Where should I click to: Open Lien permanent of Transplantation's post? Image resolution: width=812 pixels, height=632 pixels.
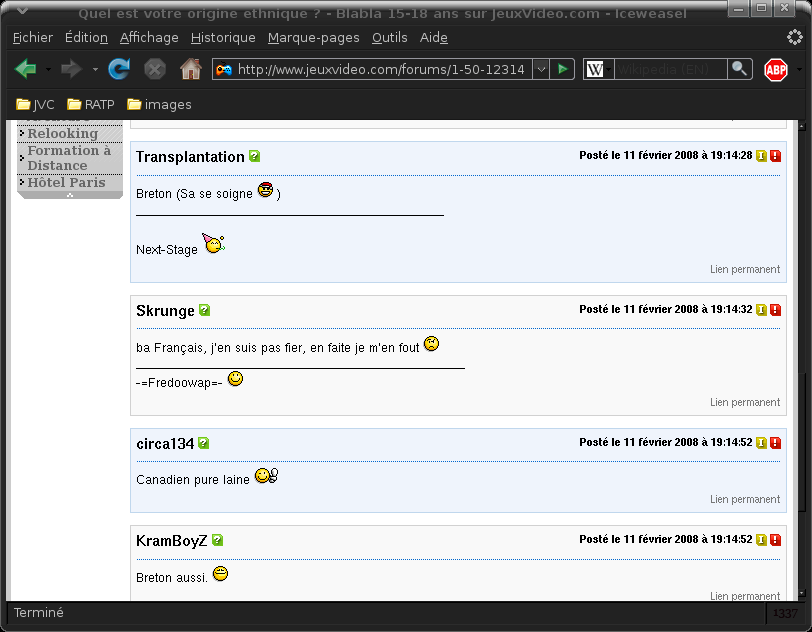click(745, 269)
